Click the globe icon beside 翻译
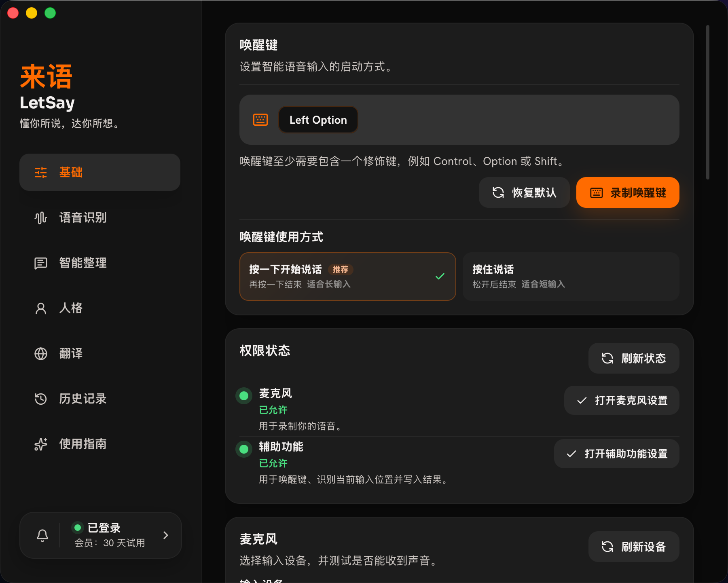Screen dimensions: 728x583 [x=41, y=354]
